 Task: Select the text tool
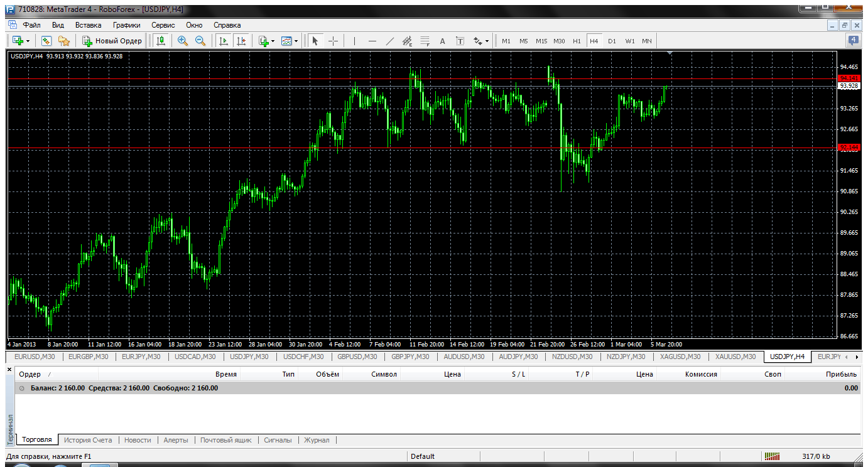click(442, 41)
